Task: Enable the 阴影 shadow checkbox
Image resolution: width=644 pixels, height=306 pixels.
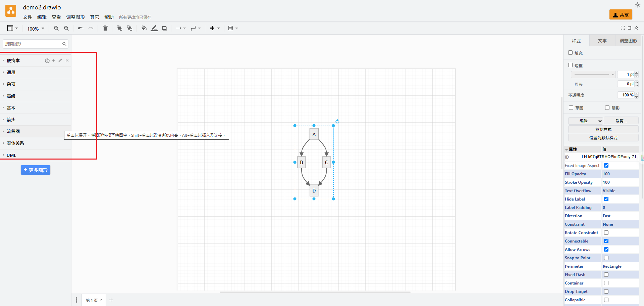Action: tap(607, 108)
